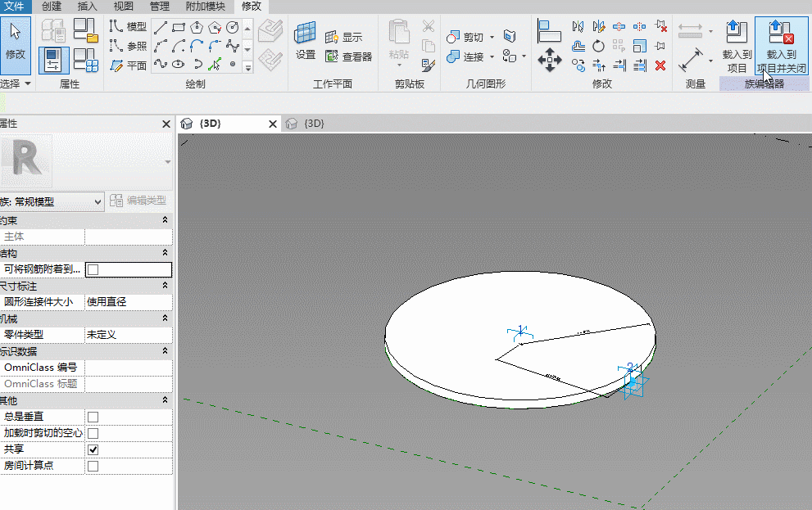812x510 pixels.
Task: Click 载入到项目并关闭 button
Action: [782, 47]
